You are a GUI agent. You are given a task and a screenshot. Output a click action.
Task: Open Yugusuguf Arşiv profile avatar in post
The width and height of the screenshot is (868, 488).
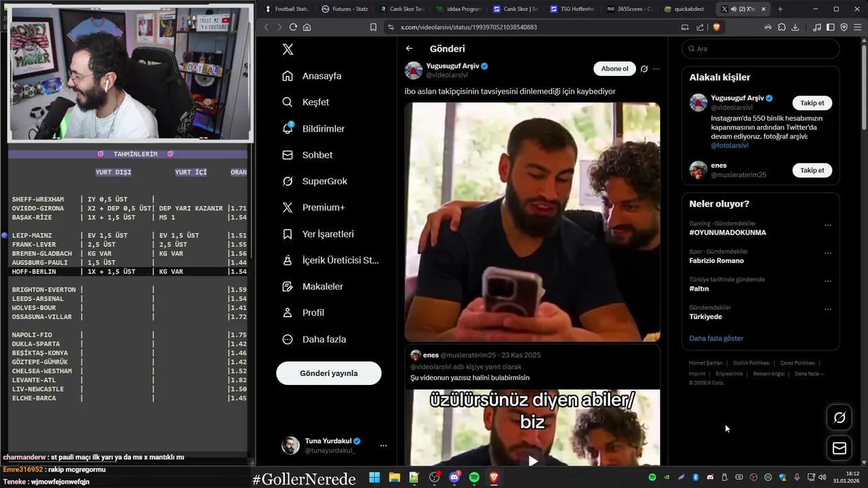pos(414,70)
